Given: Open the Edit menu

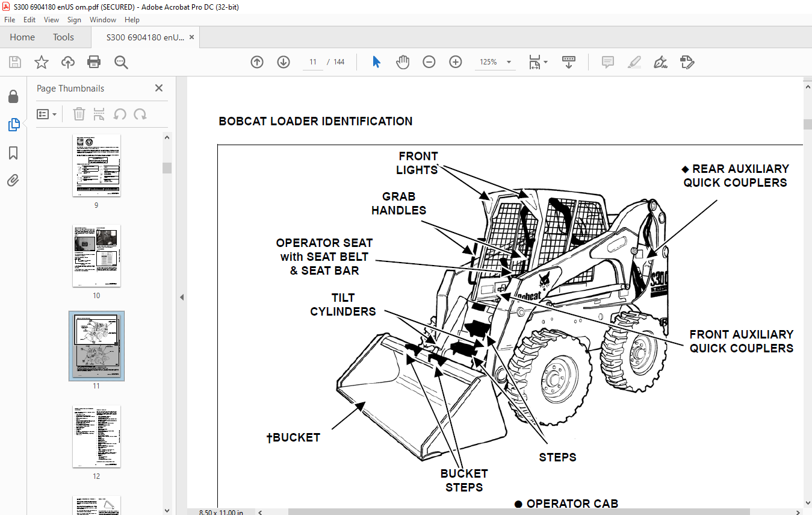Looking at the screenshot, I should pos(29,20).
